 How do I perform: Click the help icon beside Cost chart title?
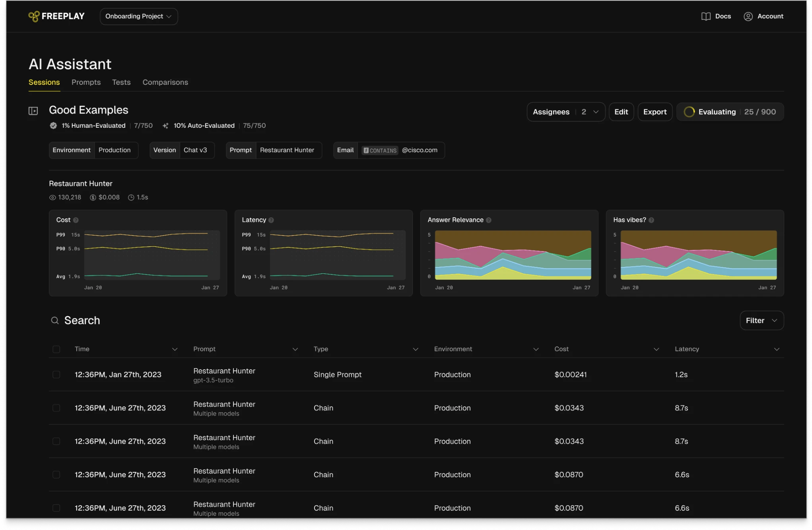coord(76,220)
